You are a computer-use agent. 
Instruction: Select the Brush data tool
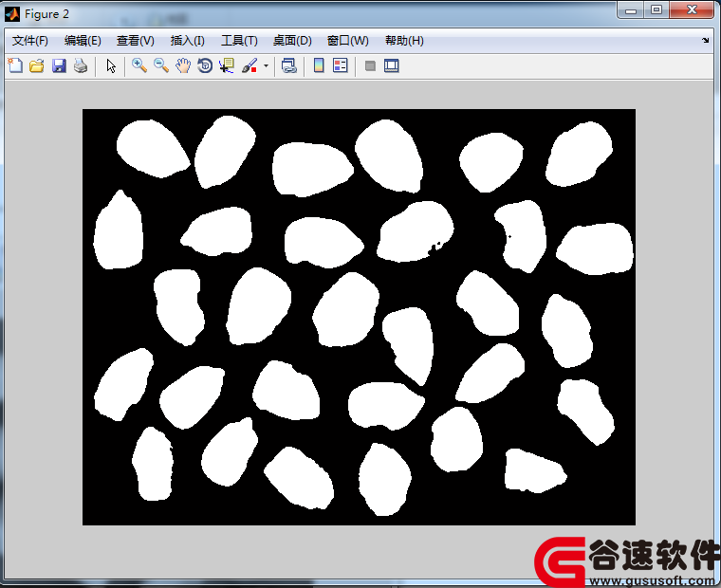coord(250,65)
